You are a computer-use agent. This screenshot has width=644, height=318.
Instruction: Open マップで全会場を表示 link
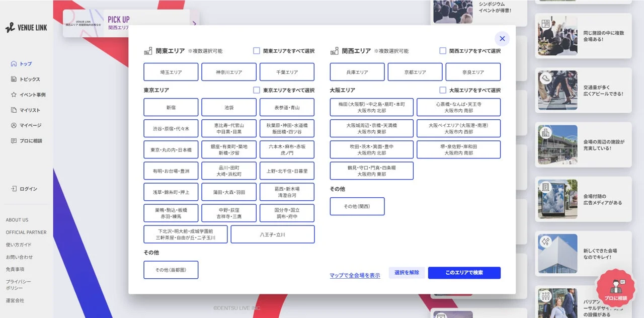click(x=355, y=275)
